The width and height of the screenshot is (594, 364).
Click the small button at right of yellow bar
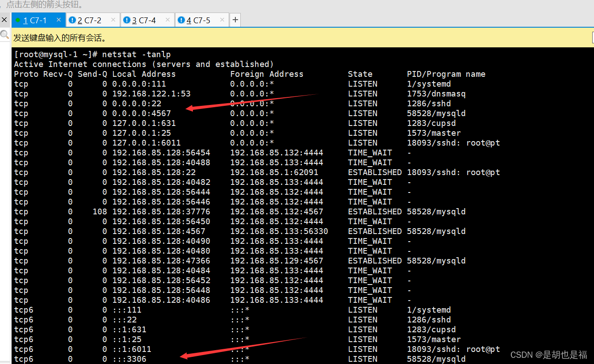click(592, 38)
